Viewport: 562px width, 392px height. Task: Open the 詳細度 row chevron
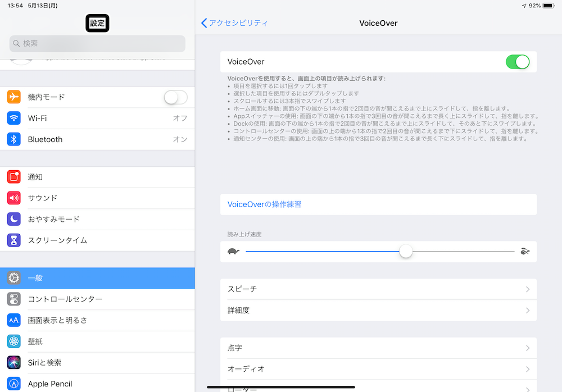pos(528,311)
